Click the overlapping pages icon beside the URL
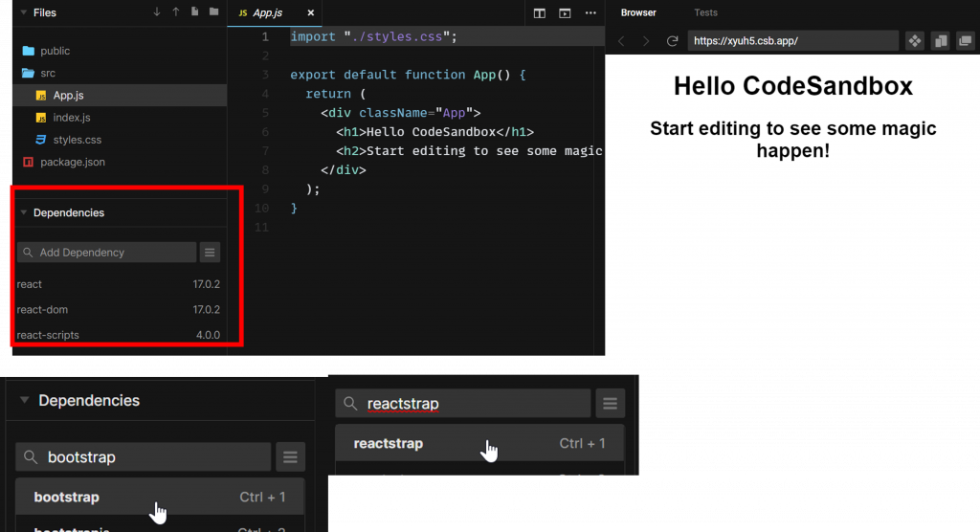This screenshot has width=980, height=532. [x=941, y=41]
